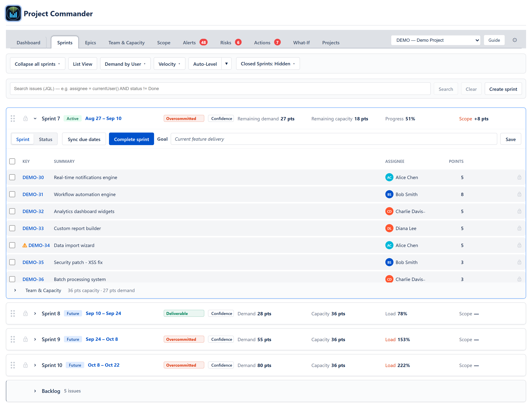Check the DEMO-31 row checkbox
The image size is (532, 408).
click(12, 194)
